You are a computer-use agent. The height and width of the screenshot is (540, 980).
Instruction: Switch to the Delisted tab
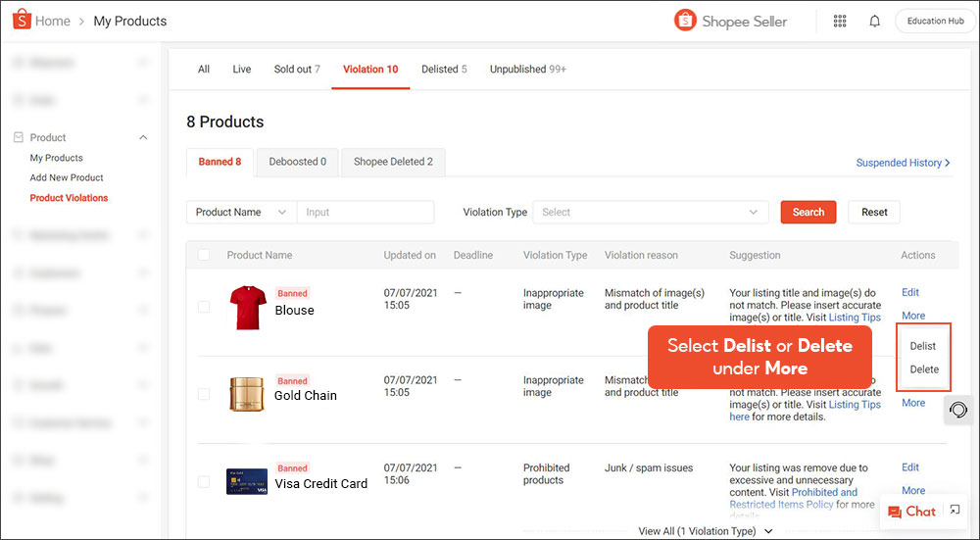pyautogui.click(x=443, y=70)
